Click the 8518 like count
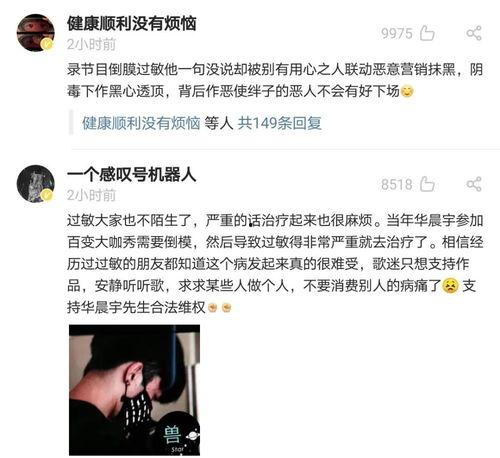Image resolution: width=500 pixels, height=458 pixels. (397, 184)
